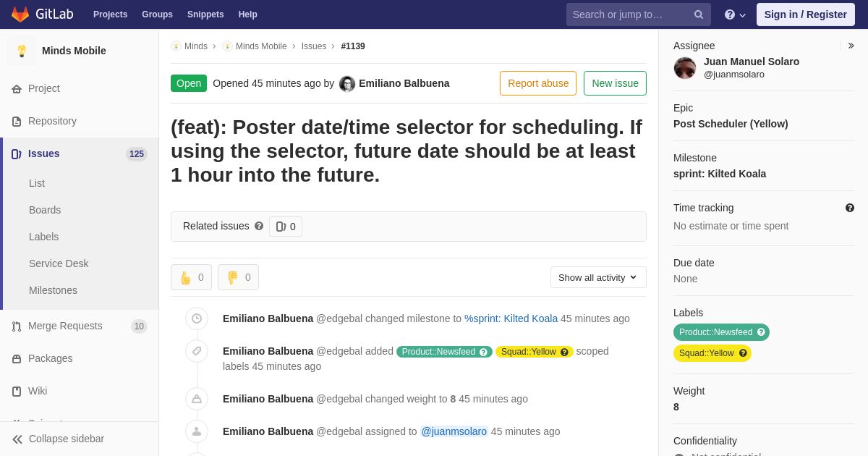Click the GitLab fox logo
868x456 pixels.
coord(20,14)
